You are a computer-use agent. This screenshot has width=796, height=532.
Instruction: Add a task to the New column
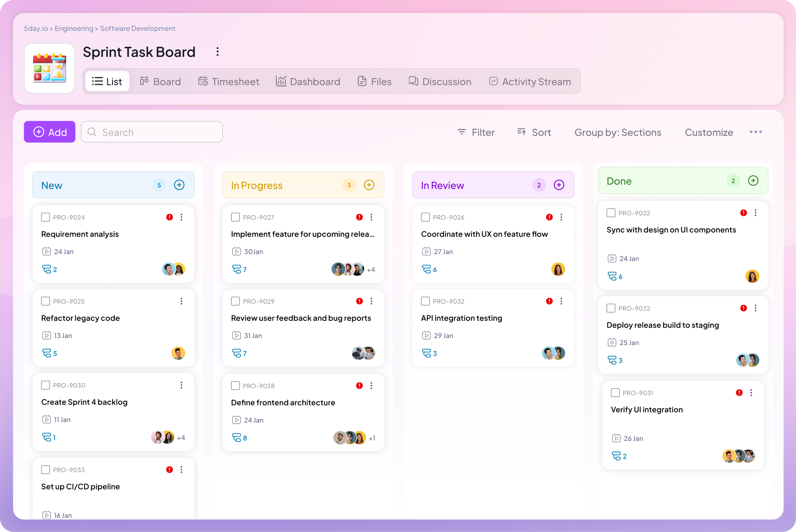(x=179, y=185)
